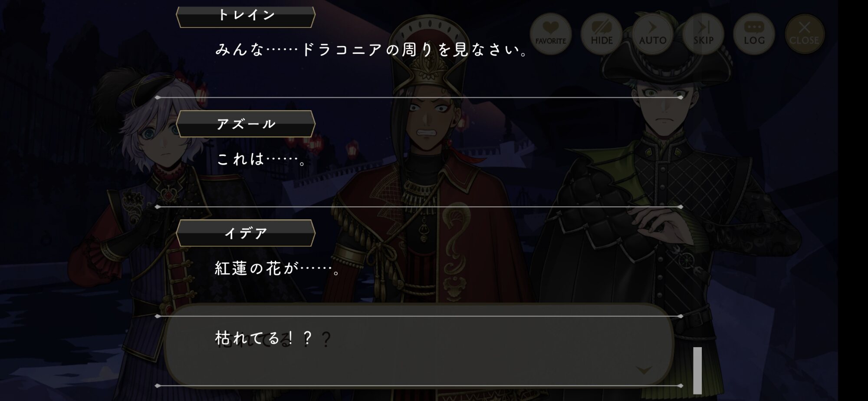Close the log with CLOSE button
Screen dimensions: 868x401
(x=804, y=34)
